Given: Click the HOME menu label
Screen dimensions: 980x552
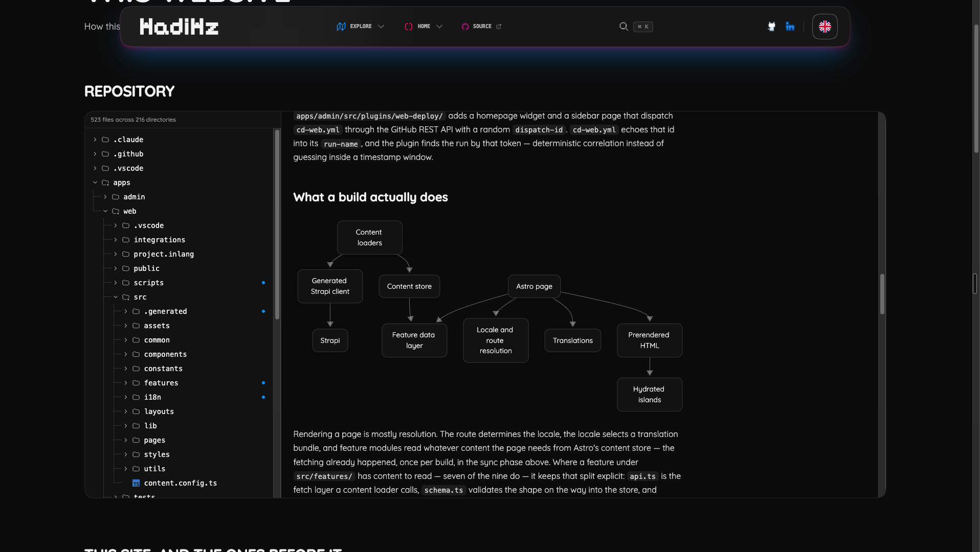Looking at the screenshot, I should 424,27.
